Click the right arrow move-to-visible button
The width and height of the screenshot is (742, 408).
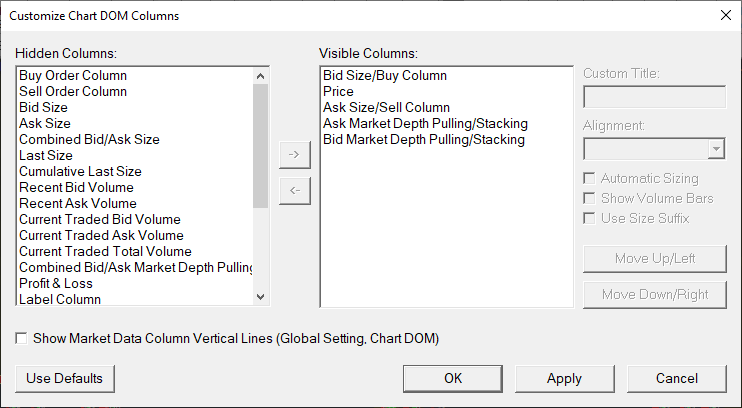click(x=294, y=155)
